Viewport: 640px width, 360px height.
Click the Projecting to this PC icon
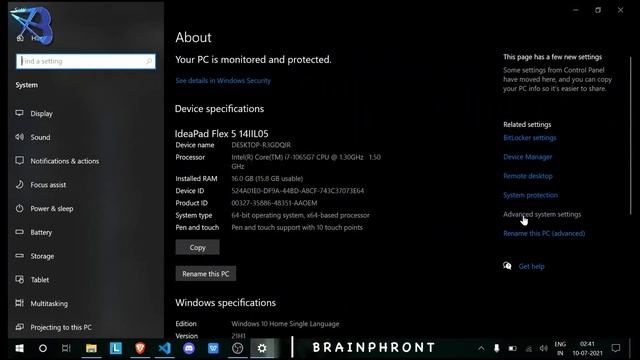(x=19, y=327)
